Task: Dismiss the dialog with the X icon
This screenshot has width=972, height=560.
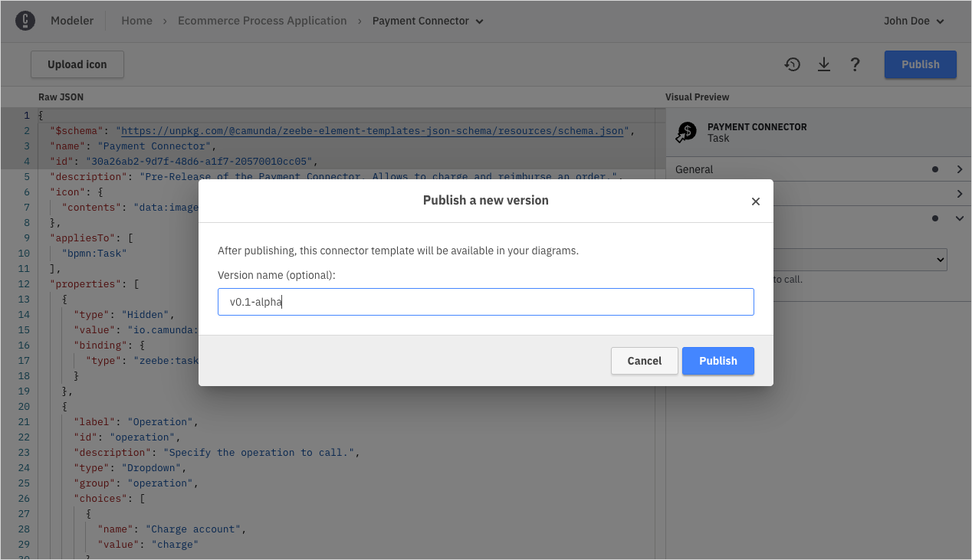Action: pos(755,201)
